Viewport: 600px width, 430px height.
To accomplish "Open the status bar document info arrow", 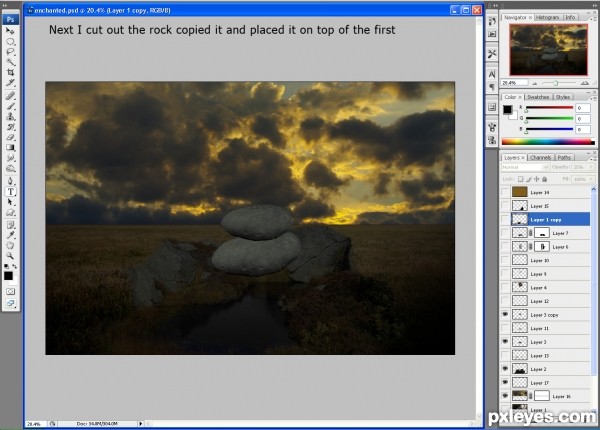I will 140,423.
